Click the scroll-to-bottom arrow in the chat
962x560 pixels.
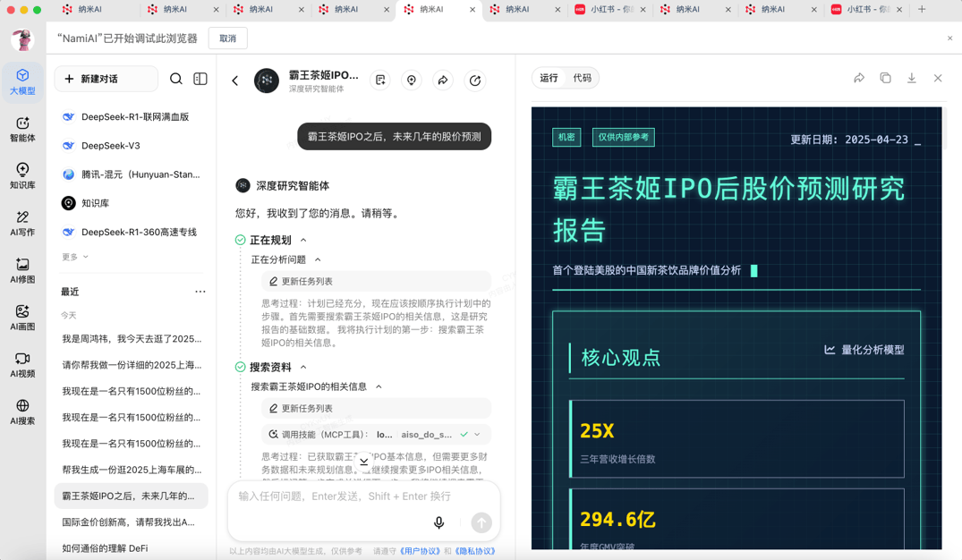pos(364,462)
